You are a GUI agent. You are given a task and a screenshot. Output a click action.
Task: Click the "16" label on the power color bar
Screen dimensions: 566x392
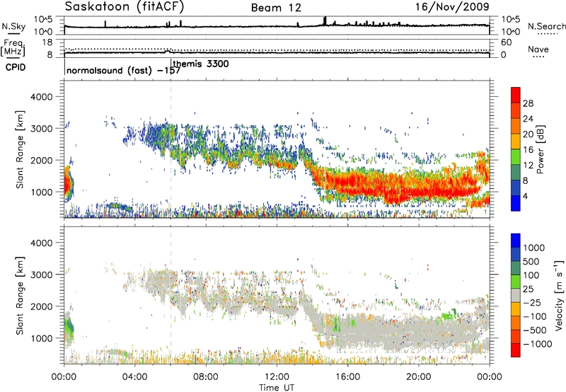[x=528, y=150]
